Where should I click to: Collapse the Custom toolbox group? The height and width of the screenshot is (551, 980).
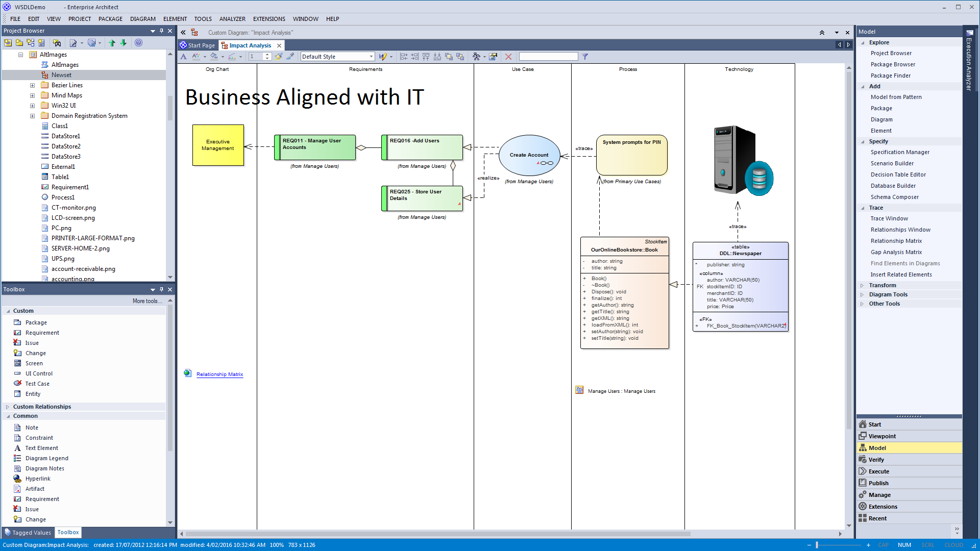[x=8, y=311]
